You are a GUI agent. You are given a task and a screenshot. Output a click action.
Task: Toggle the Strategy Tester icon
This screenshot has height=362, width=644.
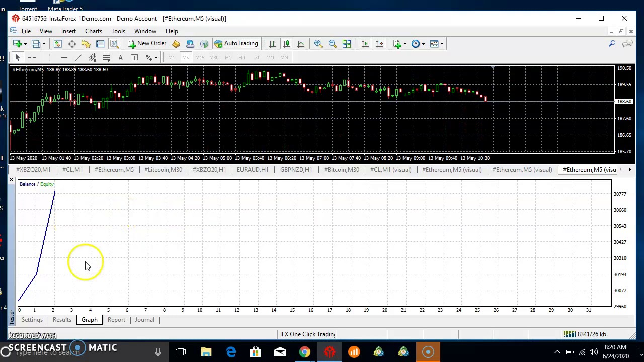(114, 44)
